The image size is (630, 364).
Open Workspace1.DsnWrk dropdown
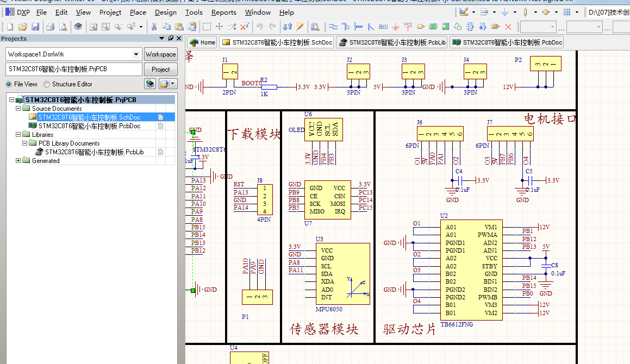[x=136, y=54]
